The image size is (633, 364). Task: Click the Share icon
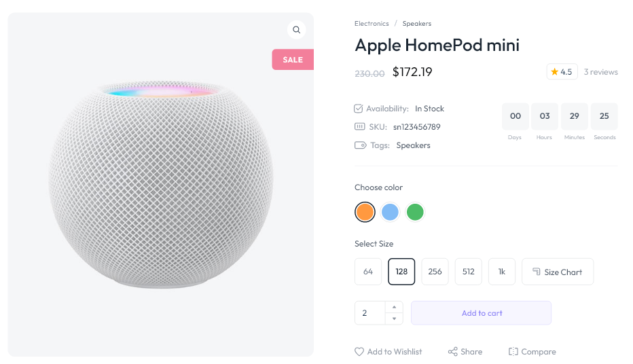(x=453, y=352)
